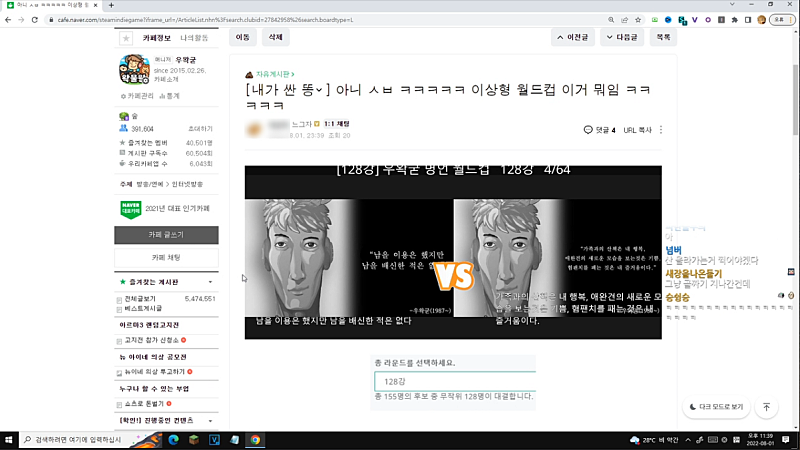Screen dimensions: 800x450
Task: Click Chrome zoom magnifier icon in address bar
Action: pos(611,20)
